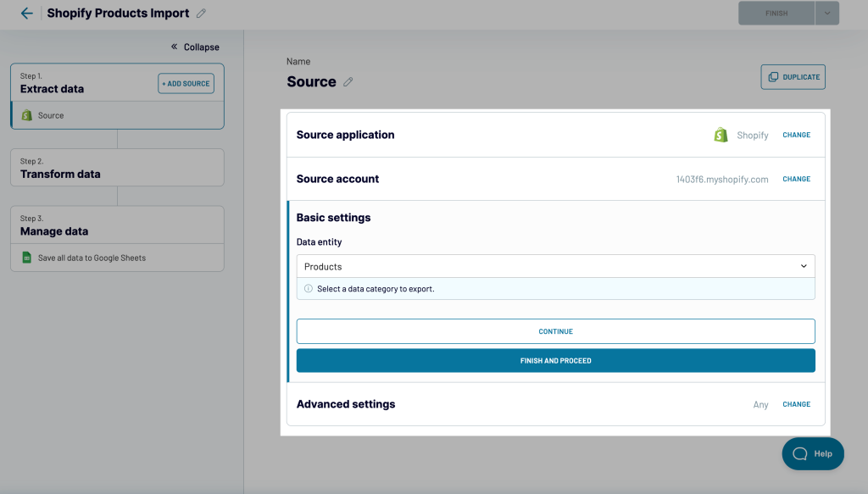Change the Source application
This screenshot has width=868, height=494.
click(796, 135)
